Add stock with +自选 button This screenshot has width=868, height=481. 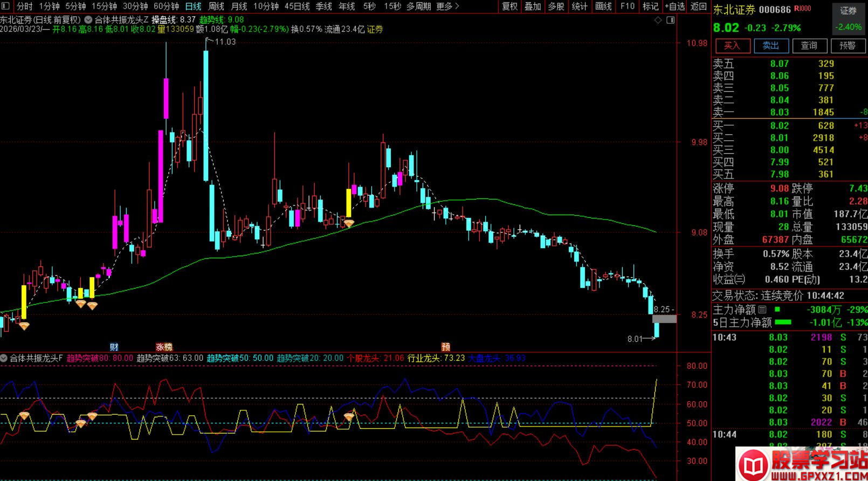click(675, 6)
